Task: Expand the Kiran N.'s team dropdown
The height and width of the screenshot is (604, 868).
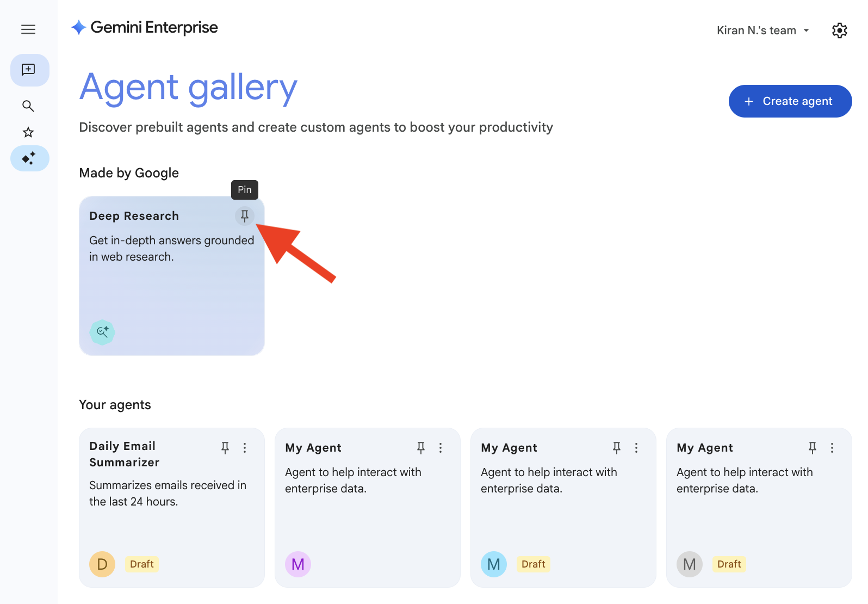Action: pos(763,30)
